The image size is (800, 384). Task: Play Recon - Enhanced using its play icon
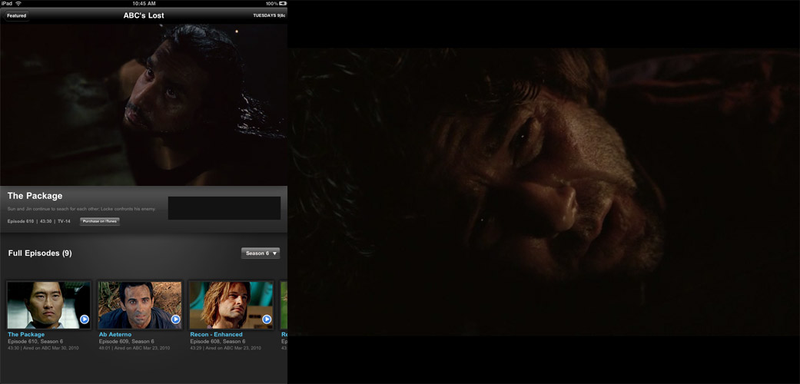pyautogui.click(x=266, y=319)
